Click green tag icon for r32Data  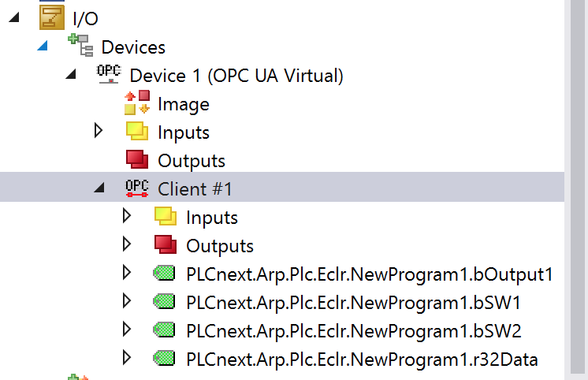click(164, 358)
